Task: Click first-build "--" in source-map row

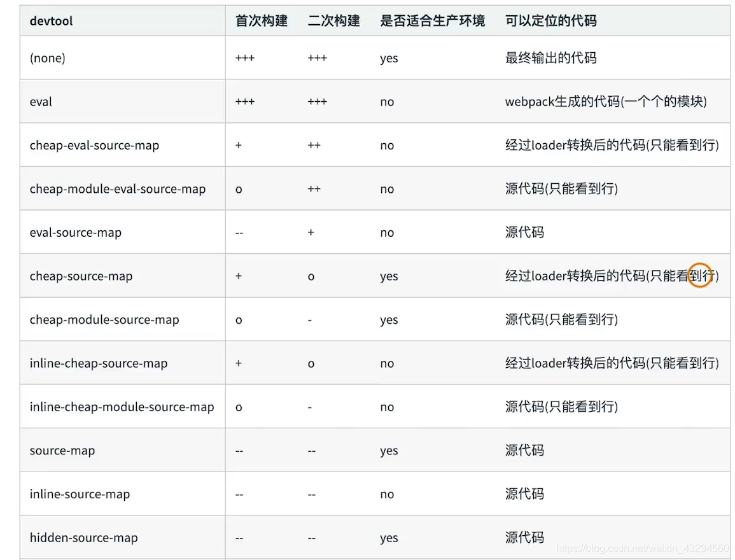Action: pyautogui.click(x=239, y=451)
